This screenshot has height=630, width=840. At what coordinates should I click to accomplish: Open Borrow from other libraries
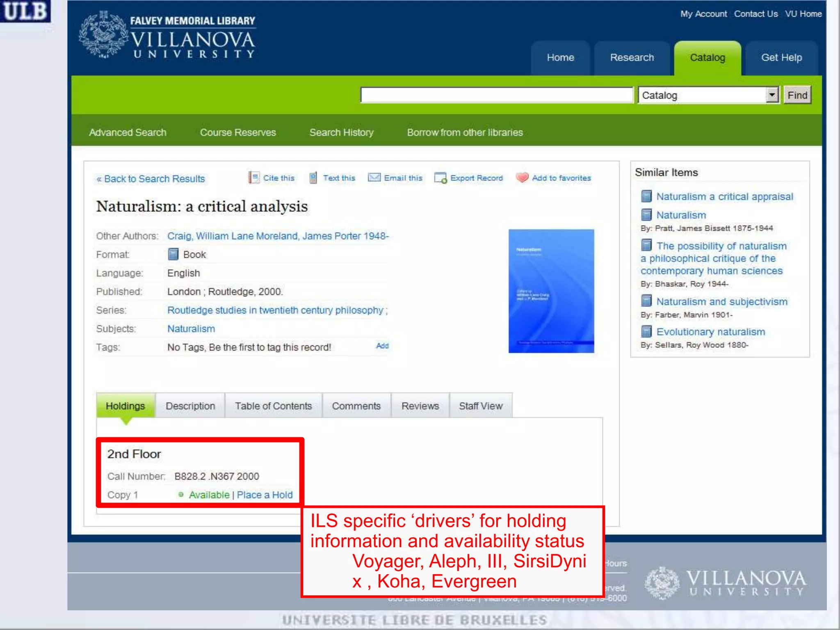tap(465, 132)
